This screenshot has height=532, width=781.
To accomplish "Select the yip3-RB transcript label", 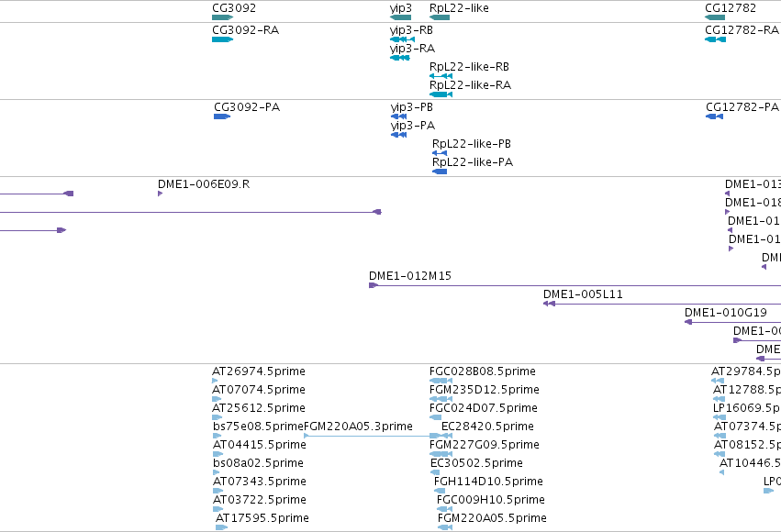I will pos(411,30).
